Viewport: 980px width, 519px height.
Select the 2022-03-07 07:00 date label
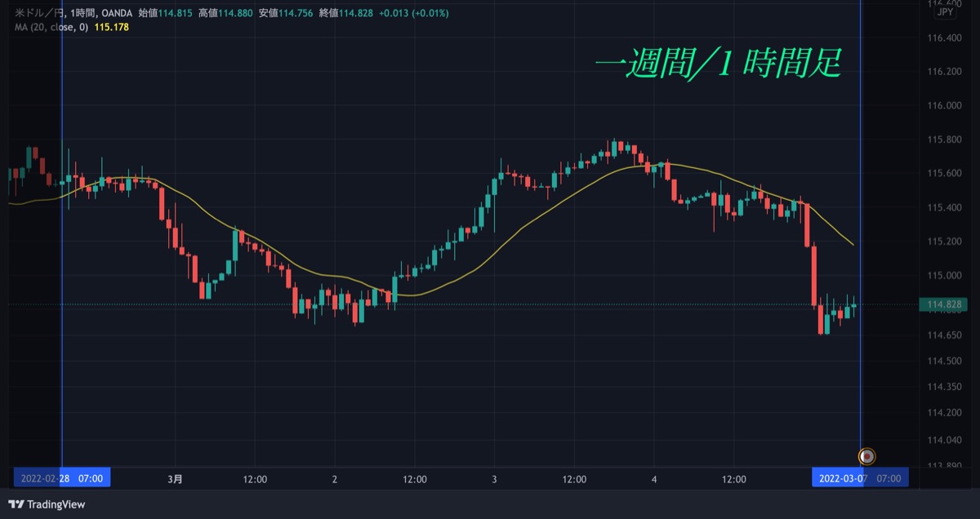pos(860,477)
